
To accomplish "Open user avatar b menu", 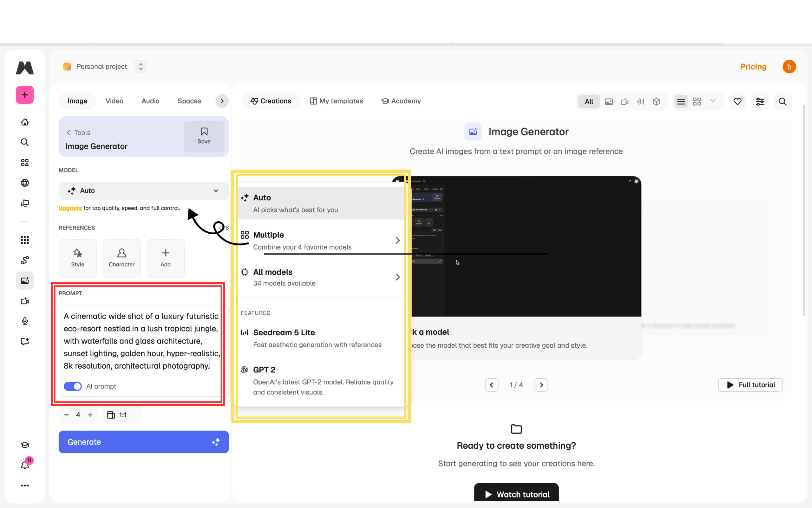I will [789, 67].
